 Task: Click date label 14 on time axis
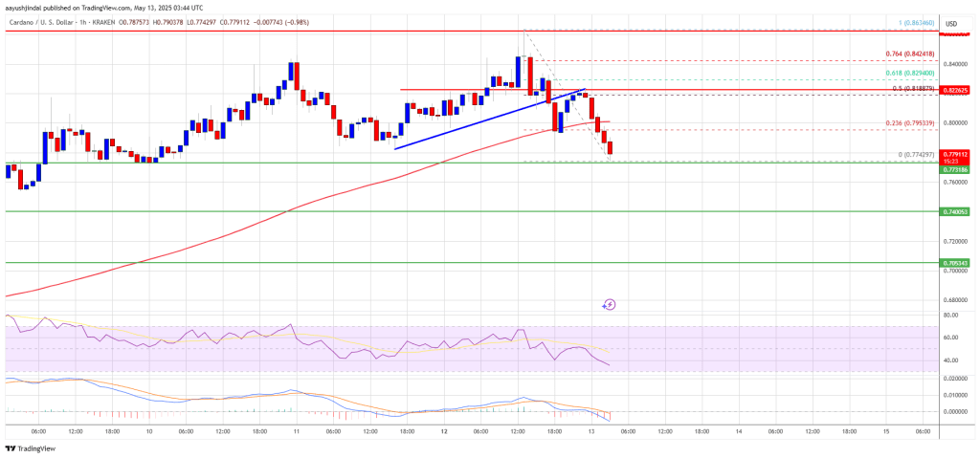(738, 431)
